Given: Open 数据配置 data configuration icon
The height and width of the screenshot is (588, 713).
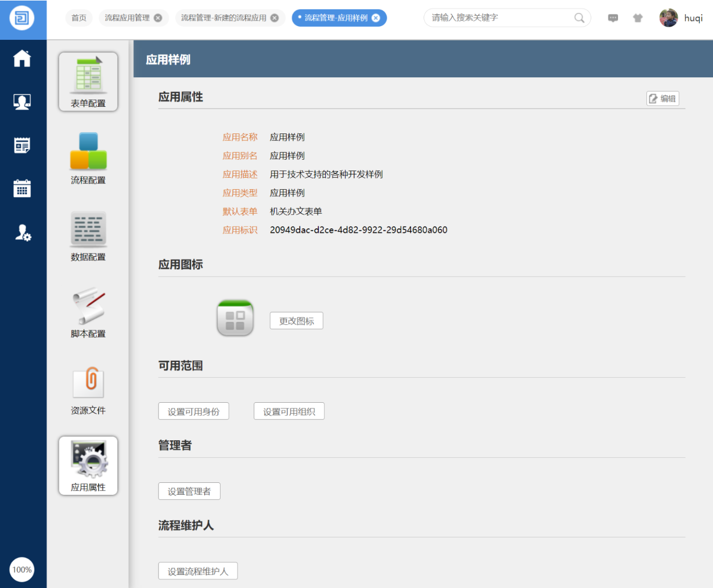Looking at the screenshot, I should coord(88,235).
